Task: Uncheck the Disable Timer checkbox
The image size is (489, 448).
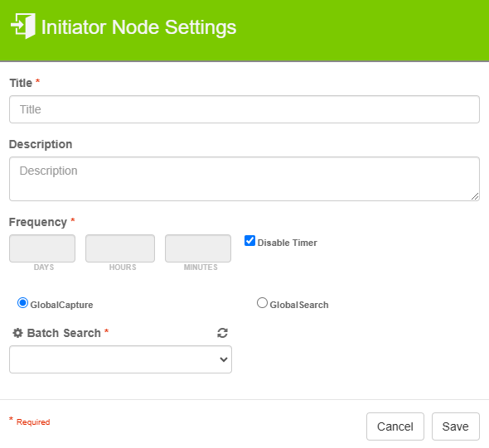Action: tap(249, 241)
